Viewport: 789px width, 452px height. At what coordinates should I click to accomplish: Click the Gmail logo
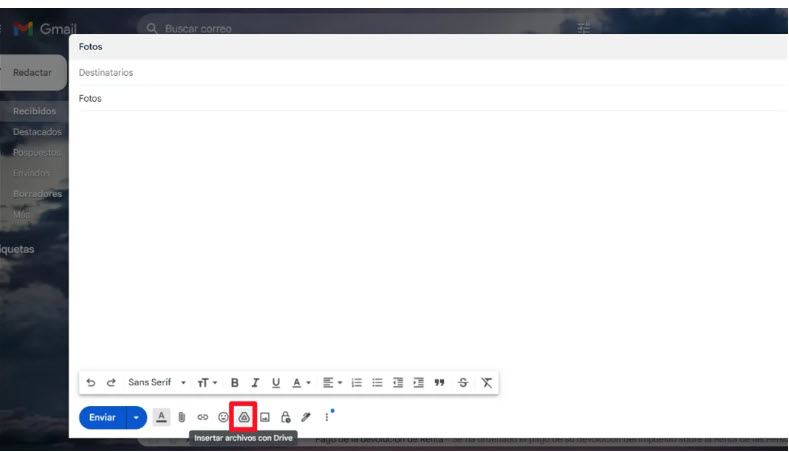pos(44,29)
